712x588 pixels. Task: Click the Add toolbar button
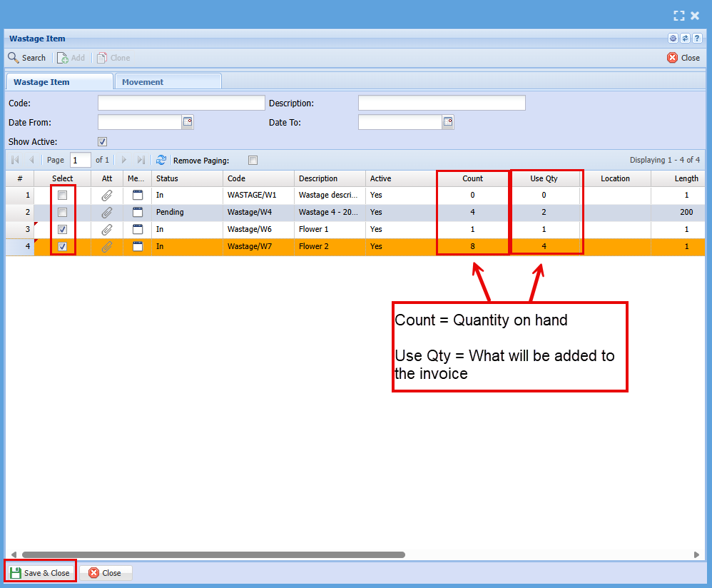tap(71, 58)
